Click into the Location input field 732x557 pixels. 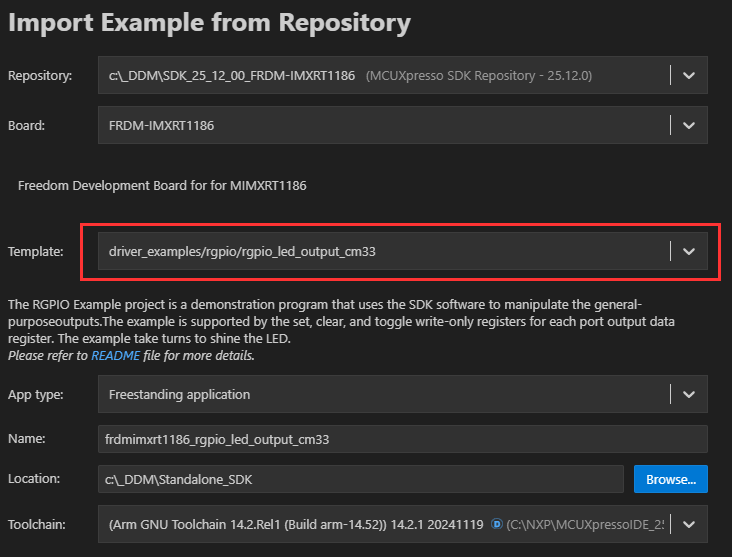pyautogui.click(x=360, y=479)
